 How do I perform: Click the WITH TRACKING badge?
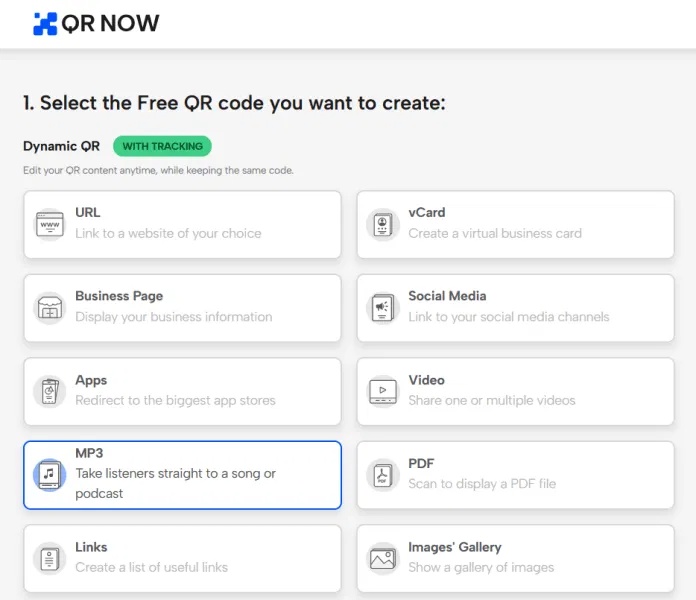click(x=162, y=146)
